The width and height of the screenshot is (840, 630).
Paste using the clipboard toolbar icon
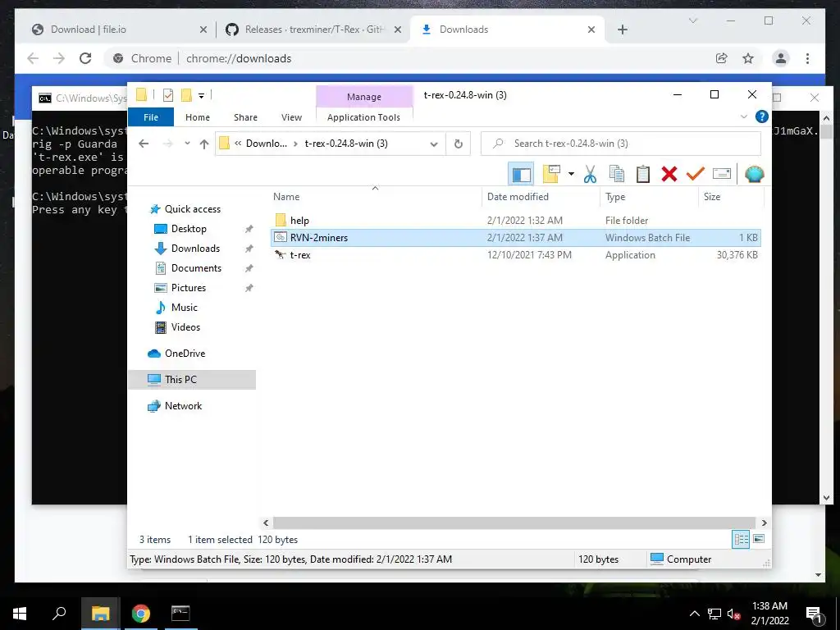643,174
